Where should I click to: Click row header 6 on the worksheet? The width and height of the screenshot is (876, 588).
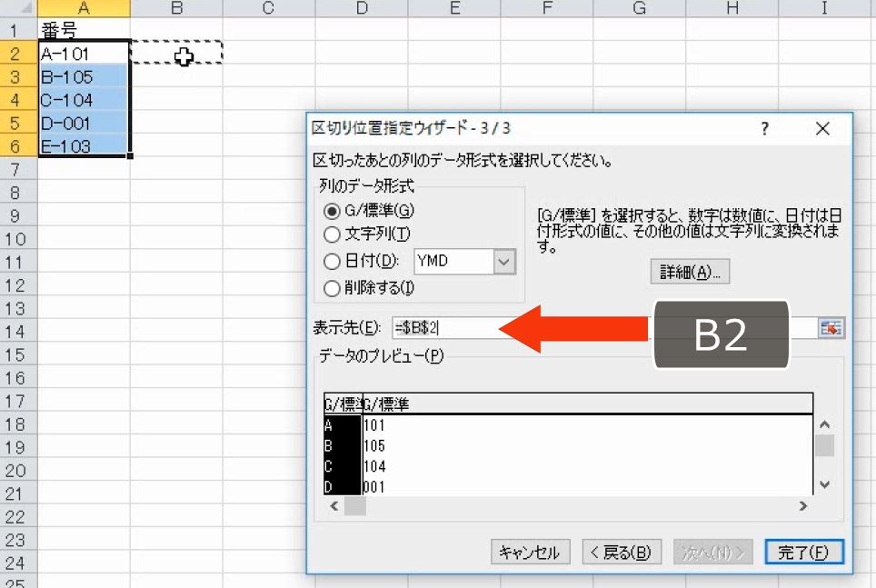point(15,145)
